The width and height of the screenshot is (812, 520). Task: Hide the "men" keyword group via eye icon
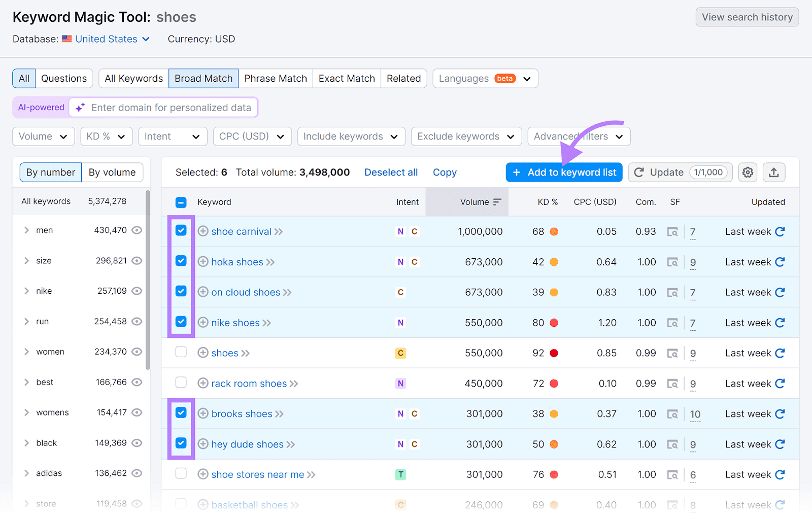coord(137,230)
